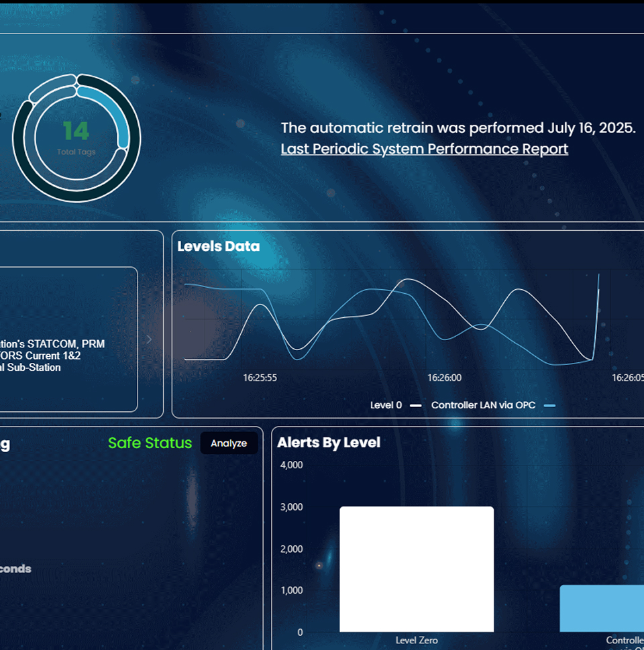Click the Alerts By Level heading
Screen dimensions: 644x650
329,442
